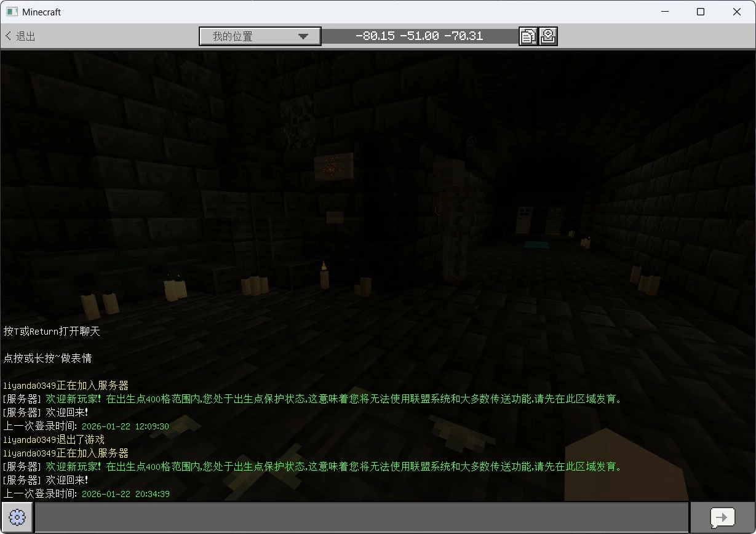Click the login time 2026-01-22 12:09:30
The width and height of the screenshot is (756, 534).
click(x=125, y=426)
